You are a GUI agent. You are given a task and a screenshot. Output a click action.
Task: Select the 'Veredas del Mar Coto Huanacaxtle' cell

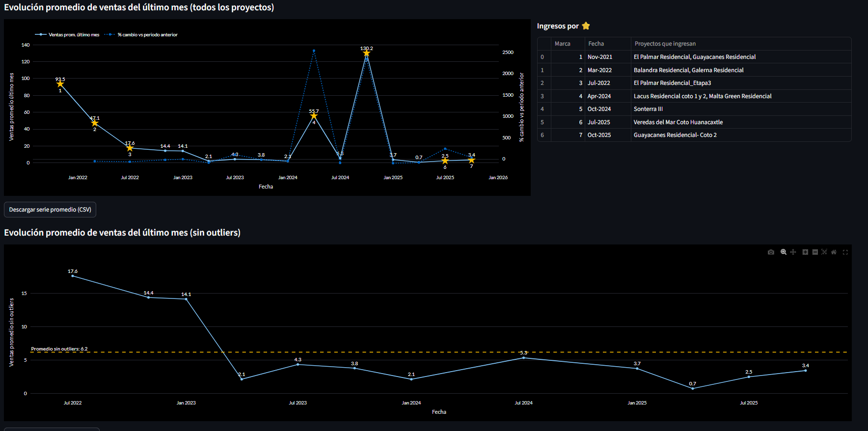(x=678, y=122)
